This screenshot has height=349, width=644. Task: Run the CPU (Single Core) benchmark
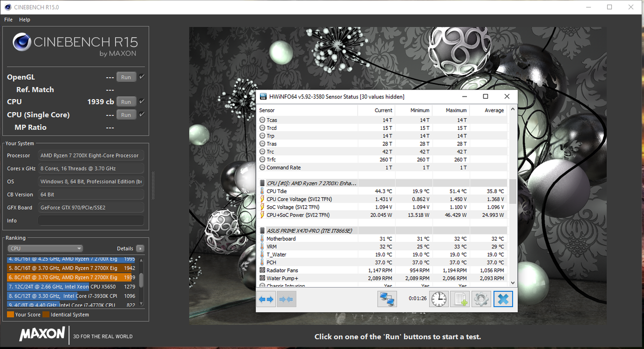pos(126,115)
